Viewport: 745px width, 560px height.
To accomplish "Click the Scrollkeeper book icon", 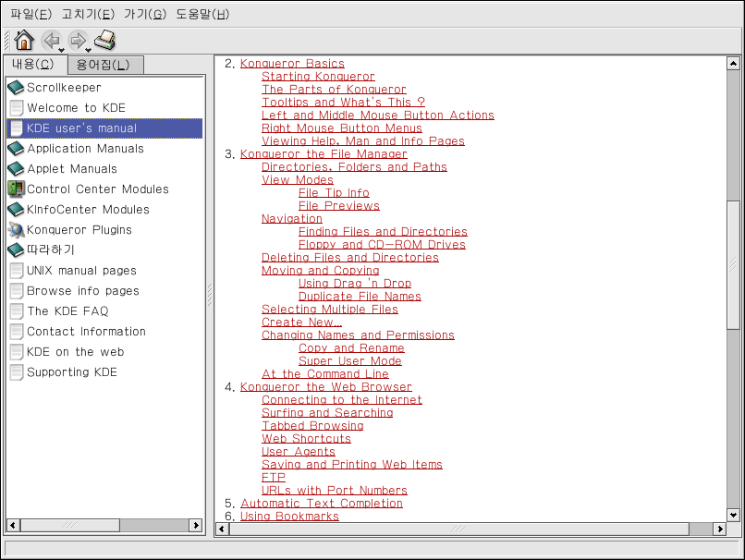I will tap(15, 88).
